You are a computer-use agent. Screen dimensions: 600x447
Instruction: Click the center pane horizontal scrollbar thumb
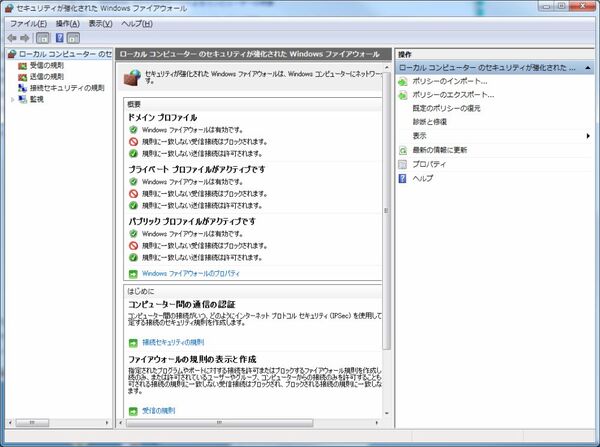219,423
